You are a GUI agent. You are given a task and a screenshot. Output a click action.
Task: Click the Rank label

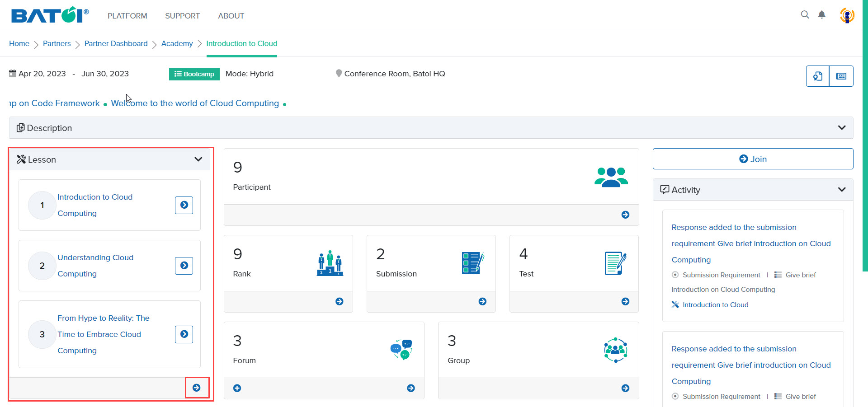click(x=242, y=274)
